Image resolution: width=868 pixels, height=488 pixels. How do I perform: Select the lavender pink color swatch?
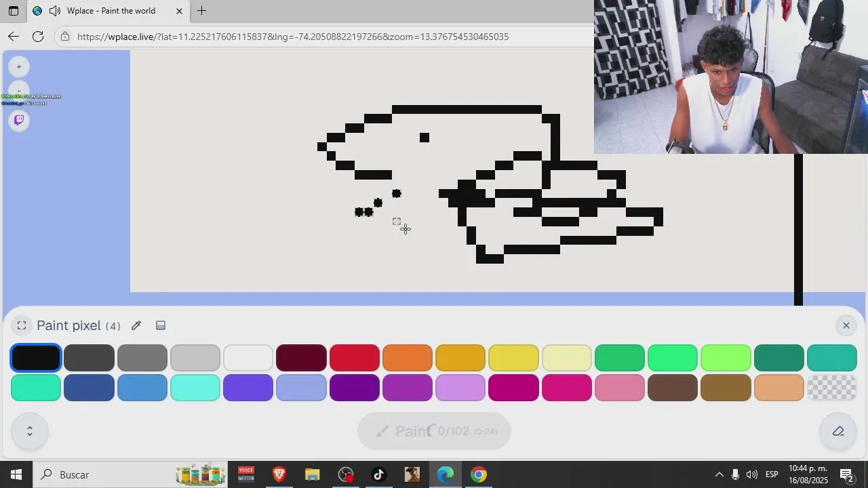point(460,388)
